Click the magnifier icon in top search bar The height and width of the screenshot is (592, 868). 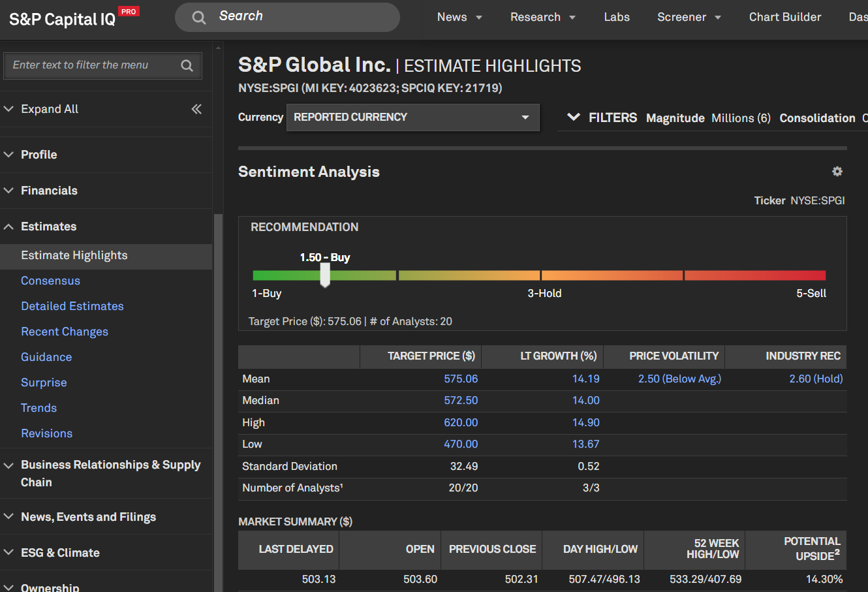tap(199, 18)
